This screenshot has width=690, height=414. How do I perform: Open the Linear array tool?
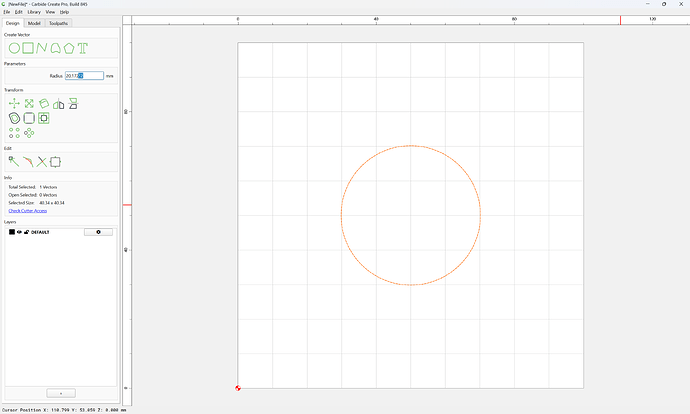point(14,133)
